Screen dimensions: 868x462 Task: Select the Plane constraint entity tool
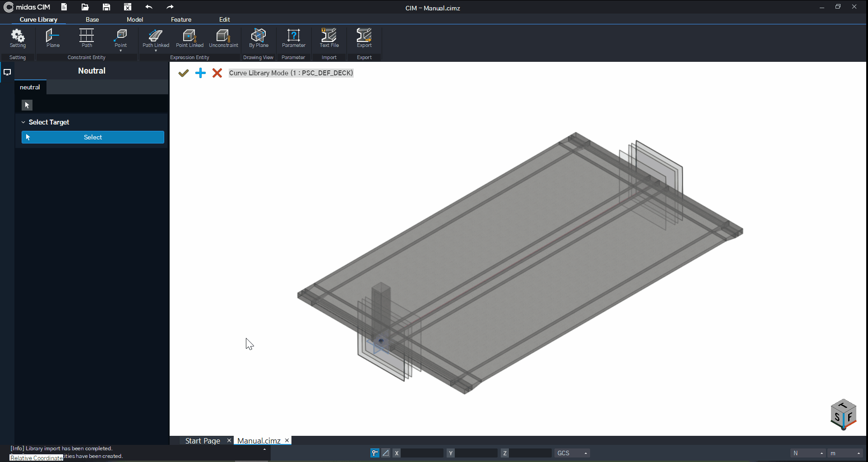(53, 38)
